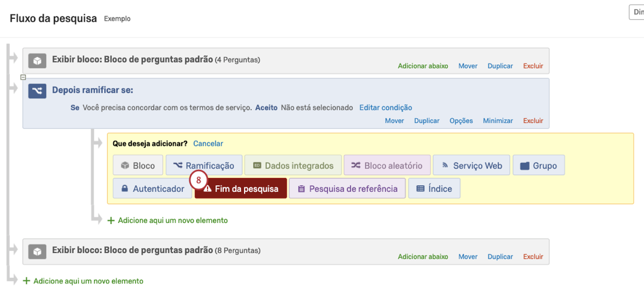Image resolution: width=644 pixels, height=304 pixels.
Task: Click Excluir on 4 Perguntas block
Action: (x=533, y=66)
